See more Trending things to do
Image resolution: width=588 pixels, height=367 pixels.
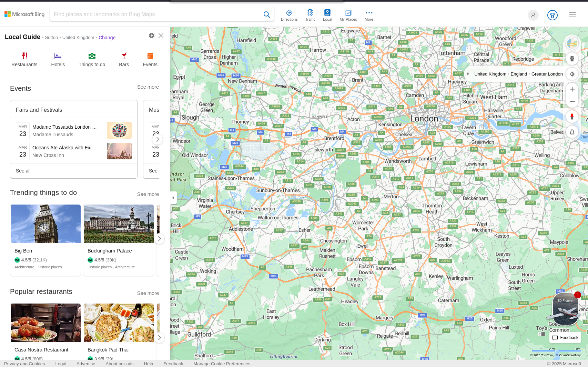pos(148,194)
